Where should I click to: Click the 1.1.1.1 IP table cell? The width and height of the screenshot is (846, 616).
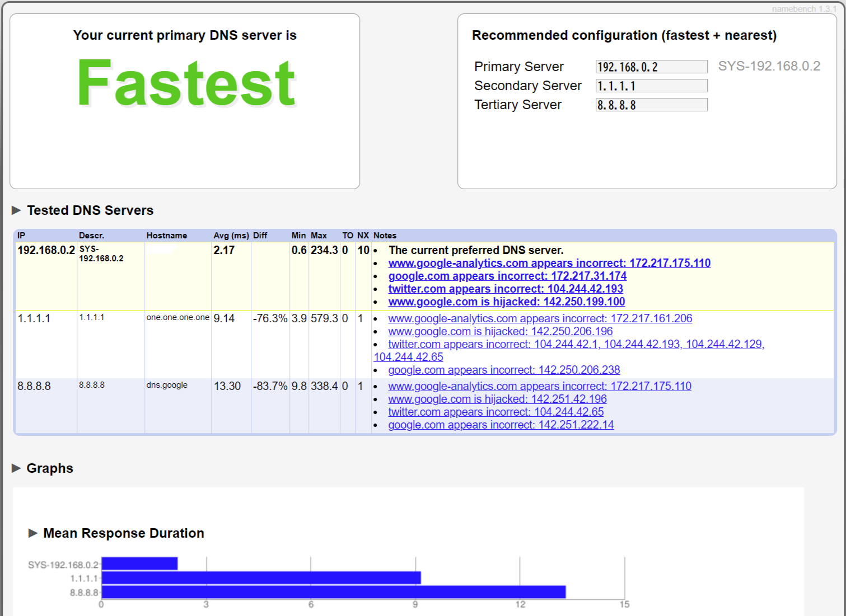point(34,318)
